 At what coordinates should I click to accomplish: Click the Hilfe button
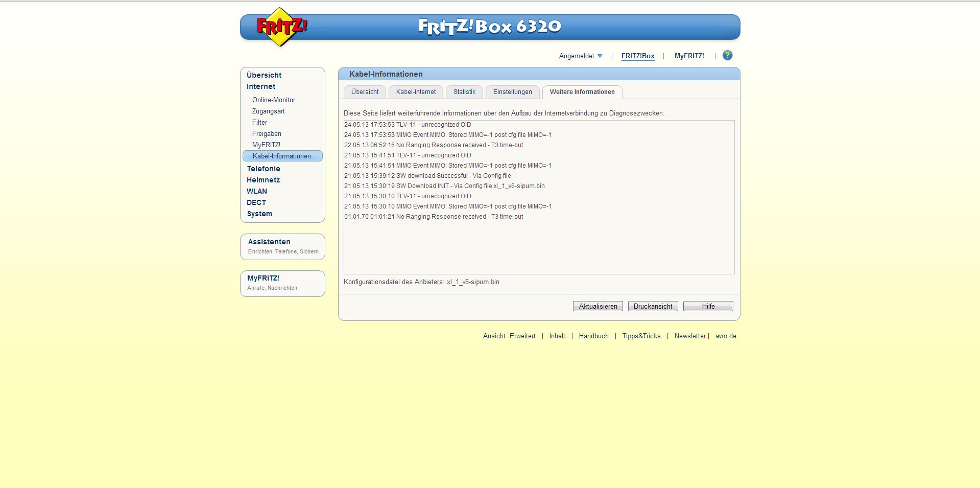[708, 306]
